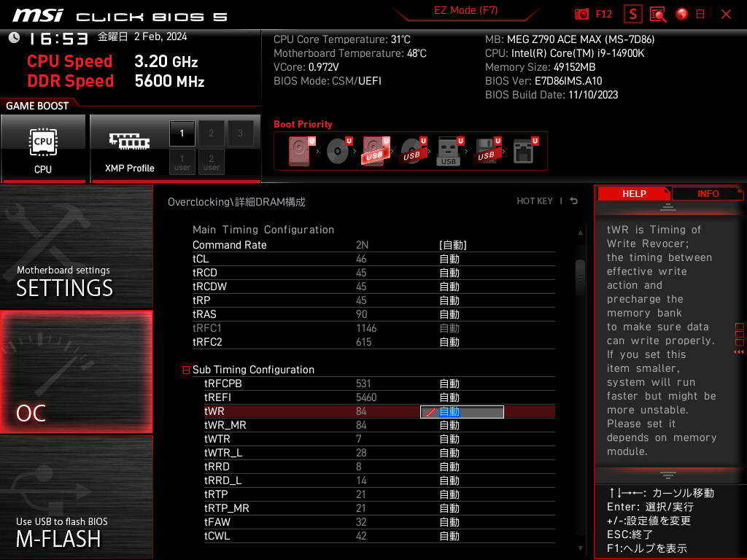Click the HOT KEY button
747x560 pixels.
pos(535,201)
